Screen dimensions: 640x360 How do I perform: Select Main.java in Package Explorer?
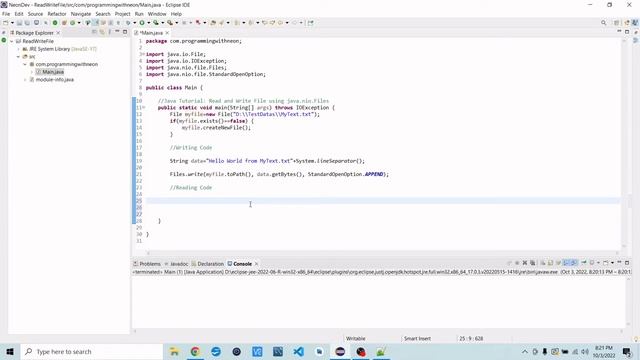coord(53,72)
